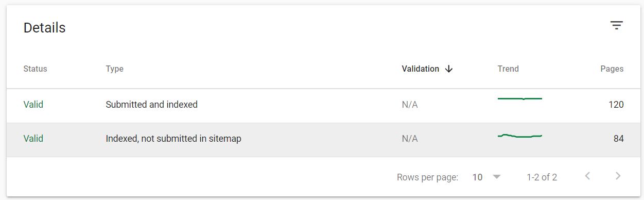This screenshot has height=200, width=644.
Task: Go to previous page arrow
Action: pos(587,176)
